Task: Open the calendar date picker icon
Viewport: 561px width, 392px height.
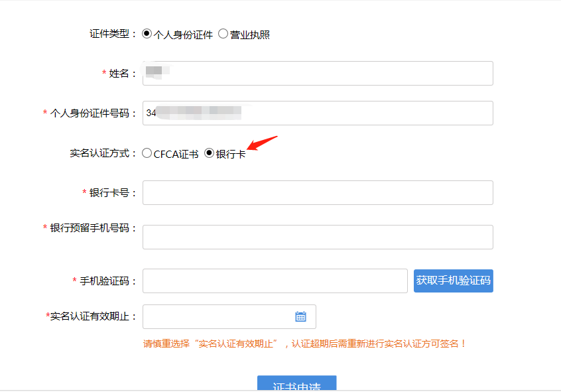Action: (300, 316)
